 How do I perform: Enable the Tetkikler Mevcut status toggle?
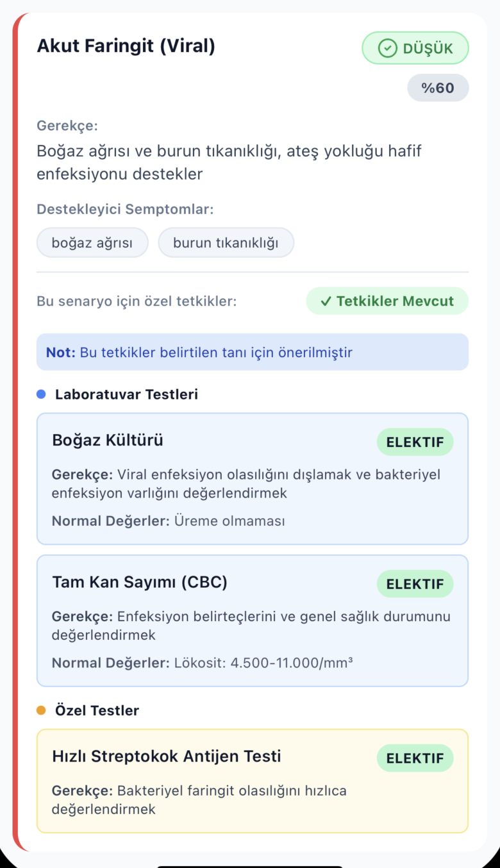(387, 301)
